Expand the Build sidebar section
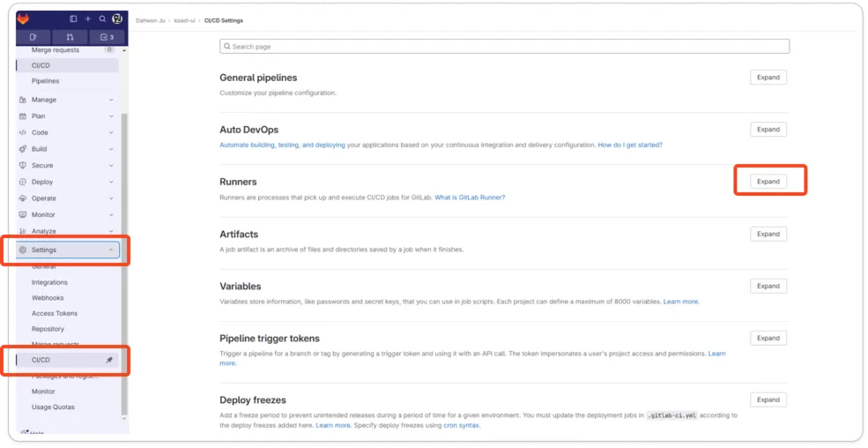This screenshot has width=868, height=448. 111,149
